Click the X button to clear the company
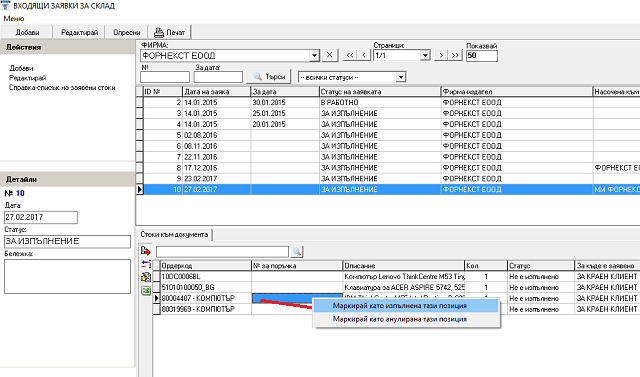 pos(330,55)
